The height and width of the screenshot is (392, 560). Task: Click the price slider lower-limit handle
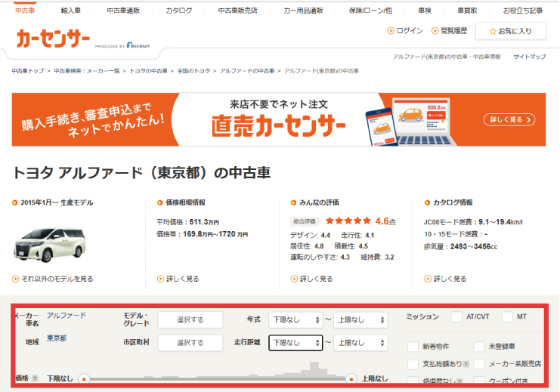(x=84, y=379)
